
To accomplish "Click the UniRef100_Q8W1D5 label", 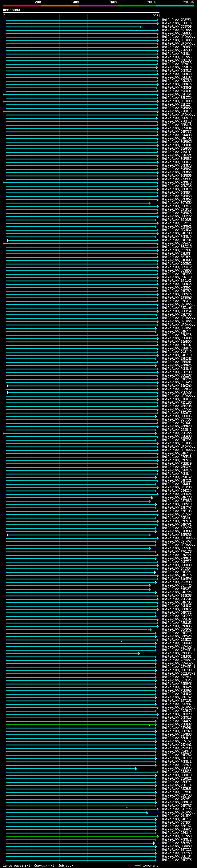I will click(176, 60).
